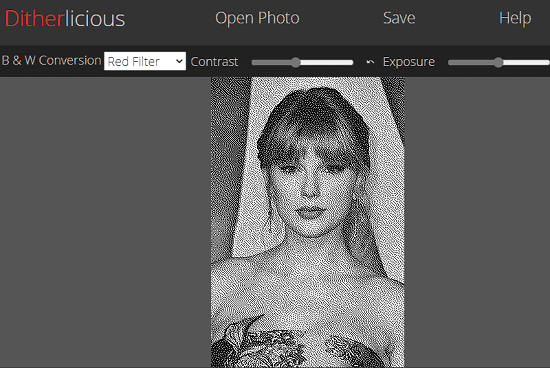Image resolution: width=550 pixels, height=368 pixels.
Task: Click empty gray canvas left of the photo
Action: 105,222
